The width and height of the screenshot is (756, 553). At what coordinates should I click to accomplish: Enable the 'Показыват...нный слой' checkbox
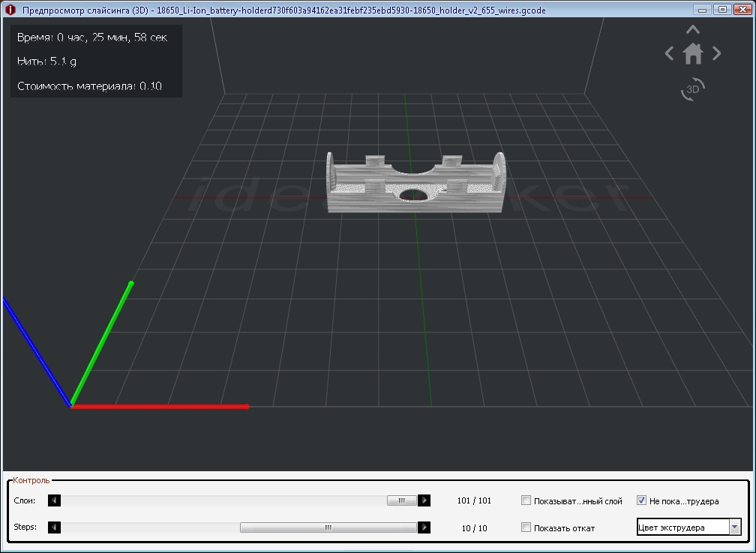526,500
